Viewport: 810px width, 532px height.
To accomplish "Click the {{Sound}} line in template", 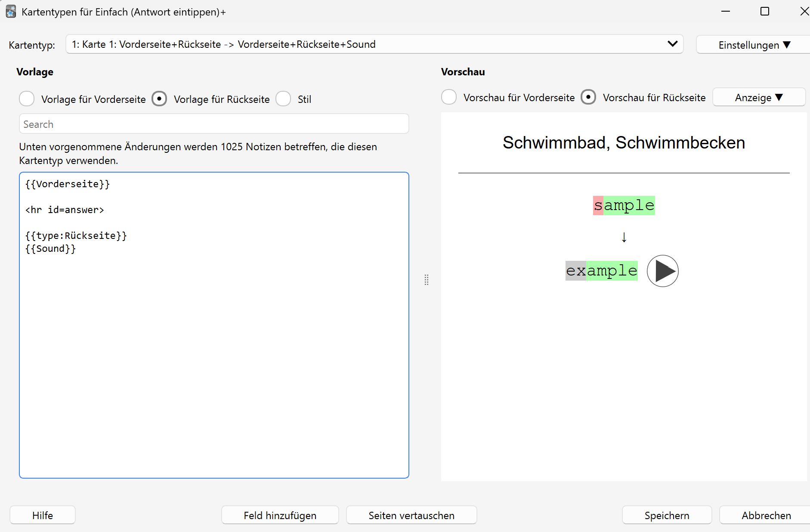I will tap(50, 248).
